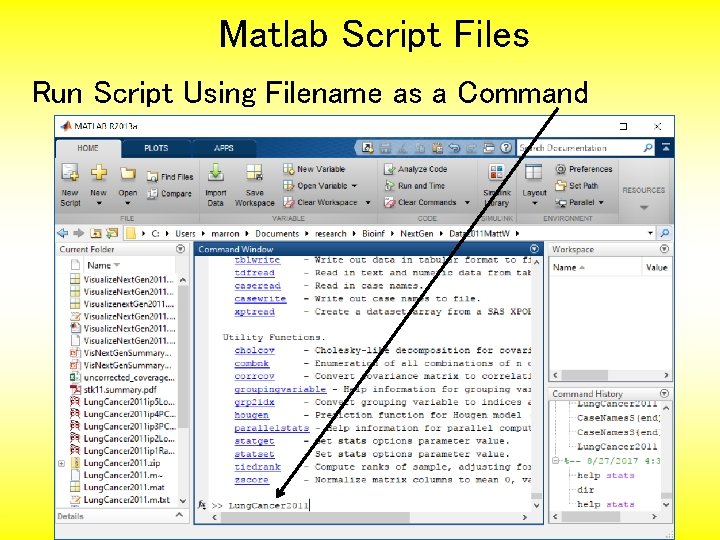Open the Parallel menu

(579, 202)
